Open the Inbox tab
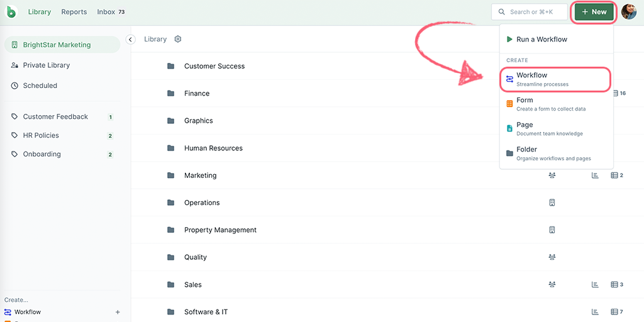Image resolution: width=644 pixels, height=322 pixels. pos(111,12)
